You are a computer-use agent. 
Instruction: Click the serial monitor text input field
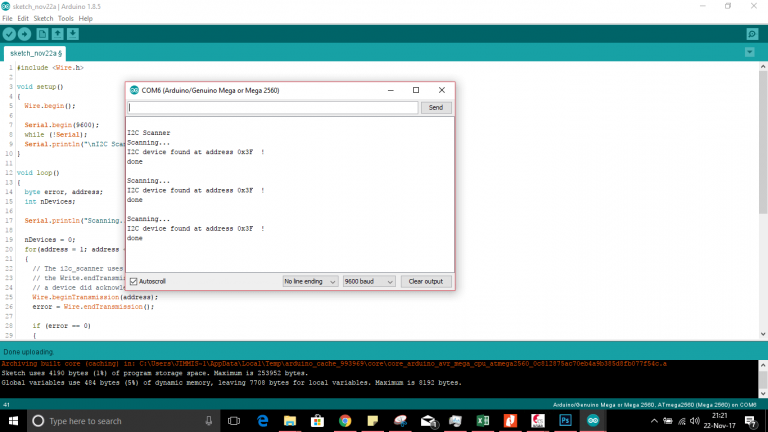pyautogui.click(x=273, y=107)
